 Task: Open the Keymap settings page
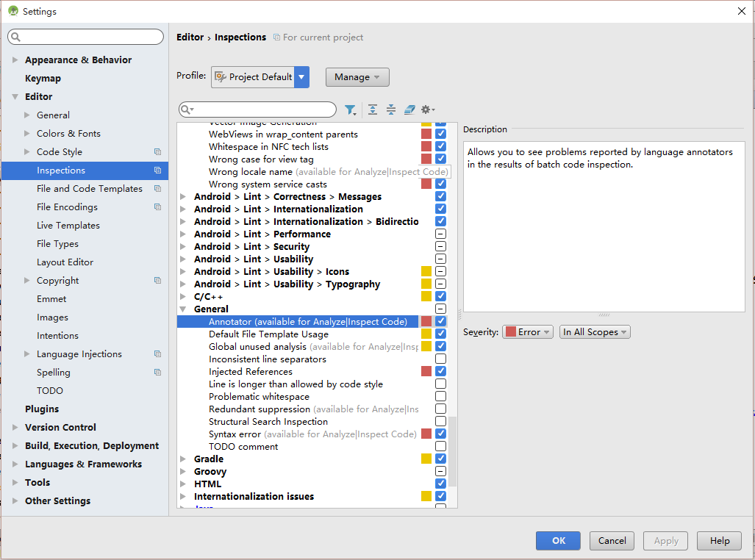43,78
